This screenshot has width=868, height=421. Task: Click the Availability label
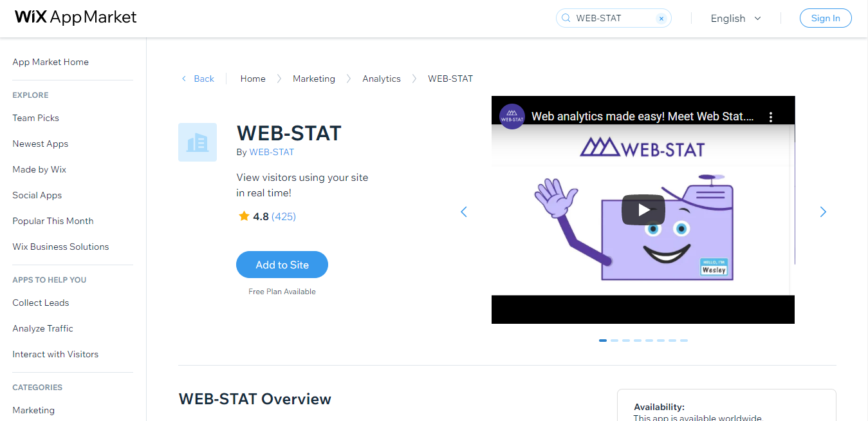click(659, 407)
